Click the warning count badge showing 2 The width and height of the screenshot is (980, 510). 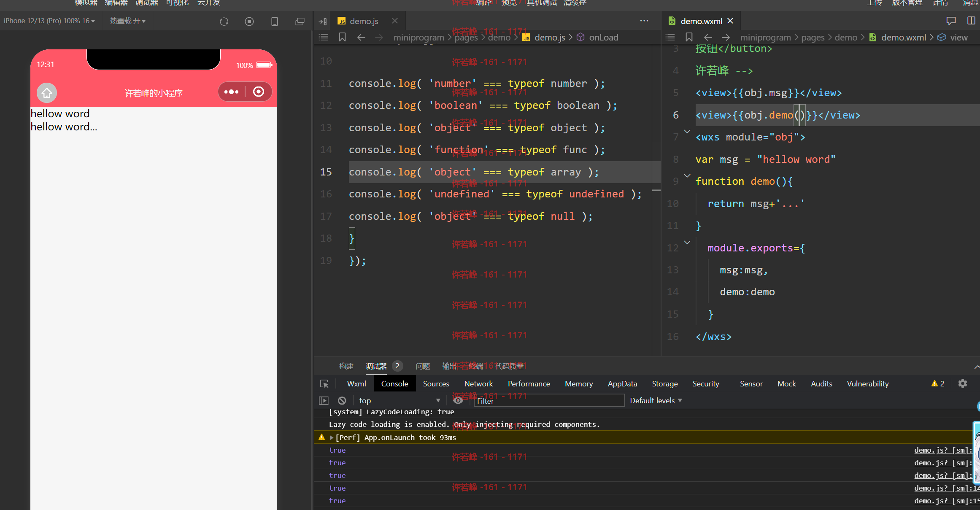pos(938,383)
